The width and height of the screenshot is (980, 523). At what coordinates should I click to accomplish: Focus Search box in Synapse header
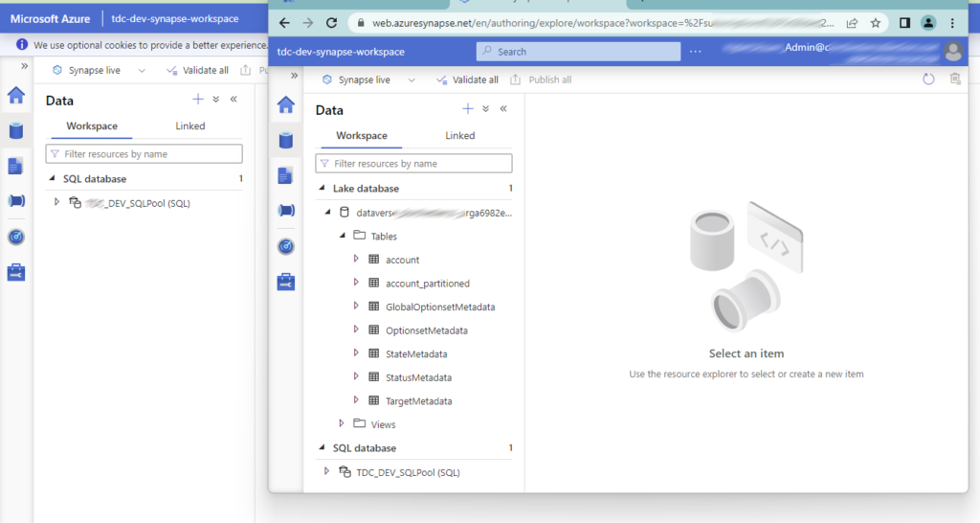pos(578,52)
